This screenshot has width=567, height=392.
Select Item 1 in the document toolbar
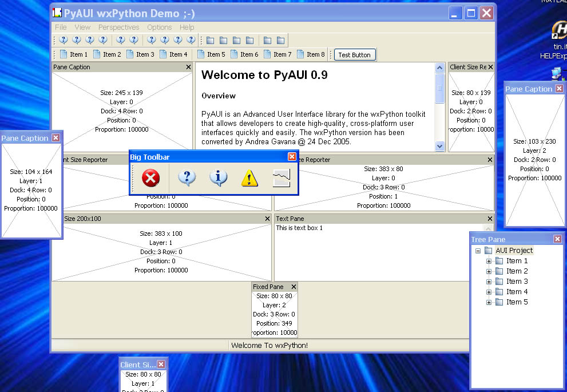(74, 54)
